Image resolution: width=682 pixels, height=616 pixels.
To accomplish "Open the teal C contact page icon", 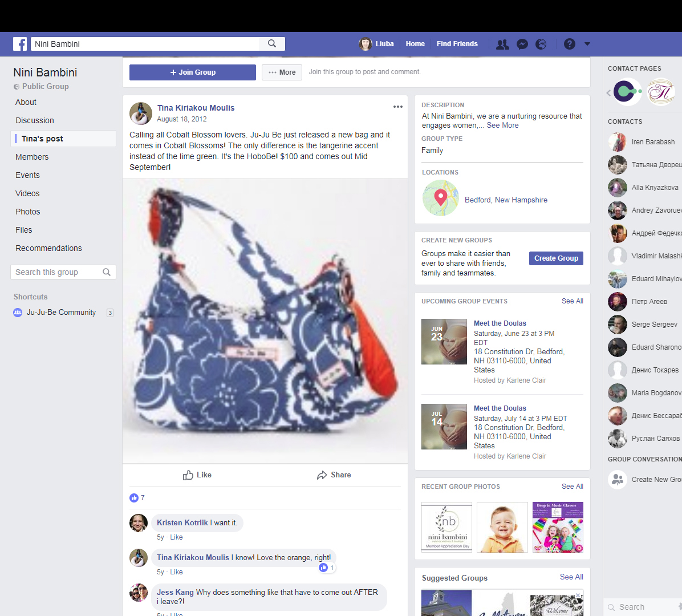I will click(627, 91).
